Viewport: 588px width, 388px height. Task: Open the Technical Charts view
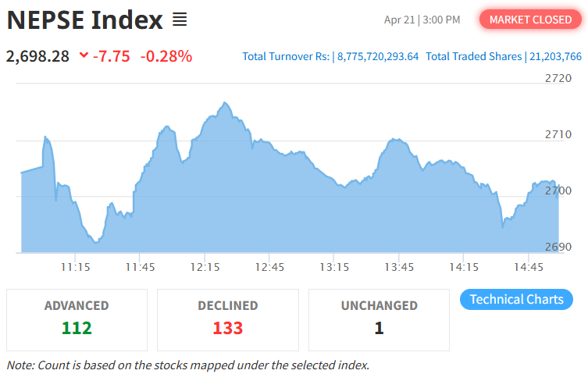tap(517, 300)
